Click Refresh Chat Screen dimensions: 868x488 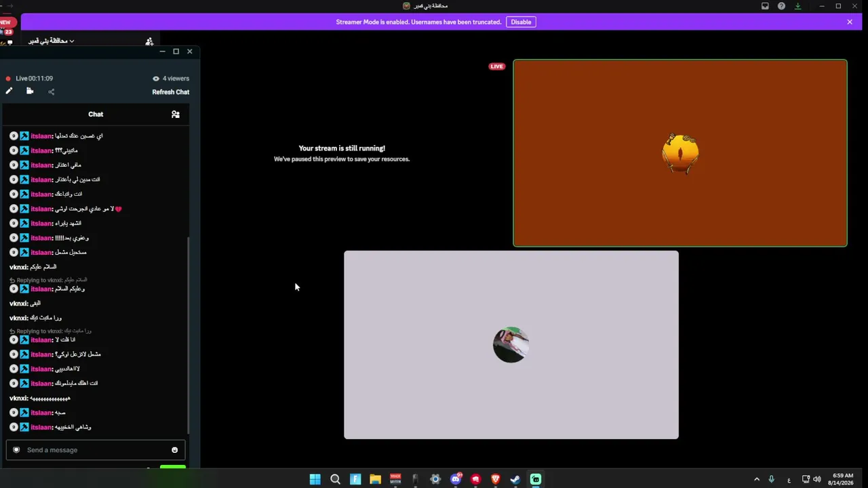point(171,92)
